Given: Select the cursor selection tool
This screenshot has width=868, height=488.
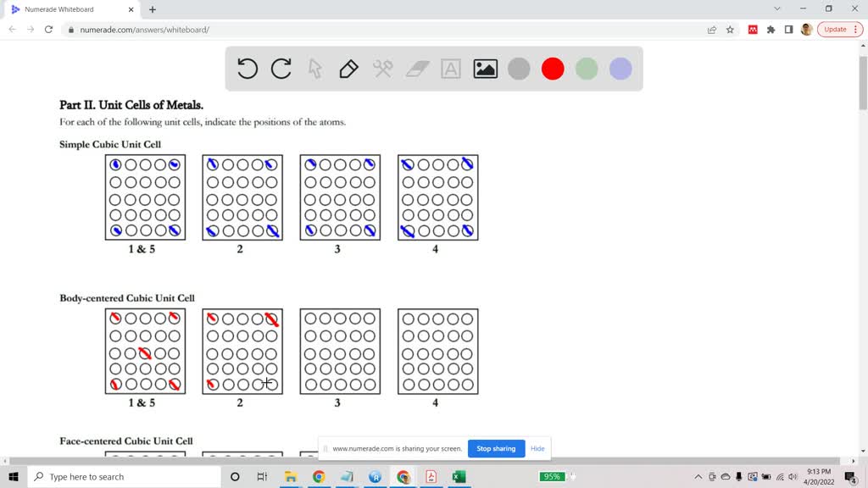Looking at the screenshot, I should pyautogui.click(x=314, y=69).
